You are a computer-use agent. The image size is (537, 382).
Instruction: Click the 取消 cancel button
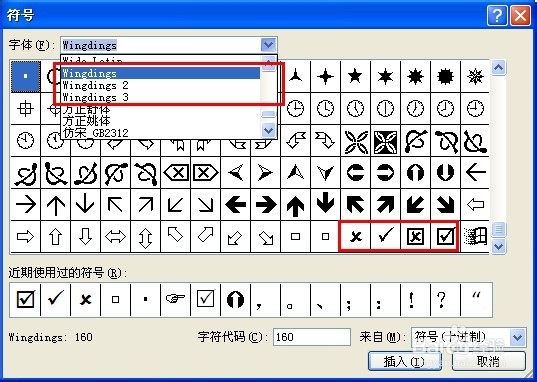point(488,361)
